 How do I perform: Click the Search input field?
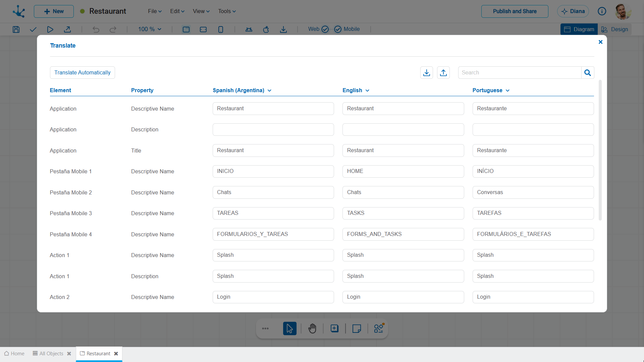coord(520,73)
